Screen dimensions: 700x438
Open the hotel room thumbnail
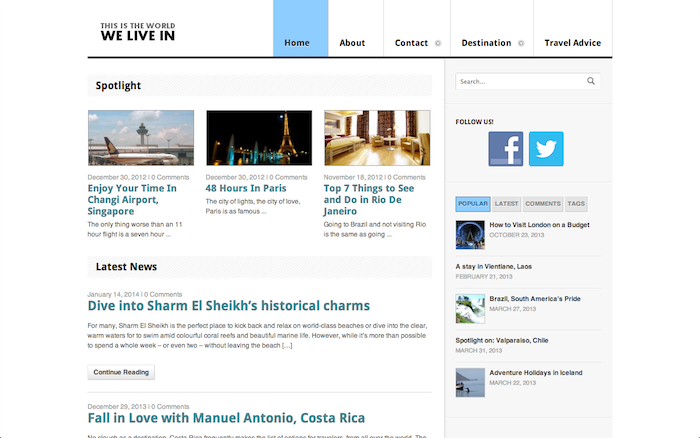click(x=377, y=138)
